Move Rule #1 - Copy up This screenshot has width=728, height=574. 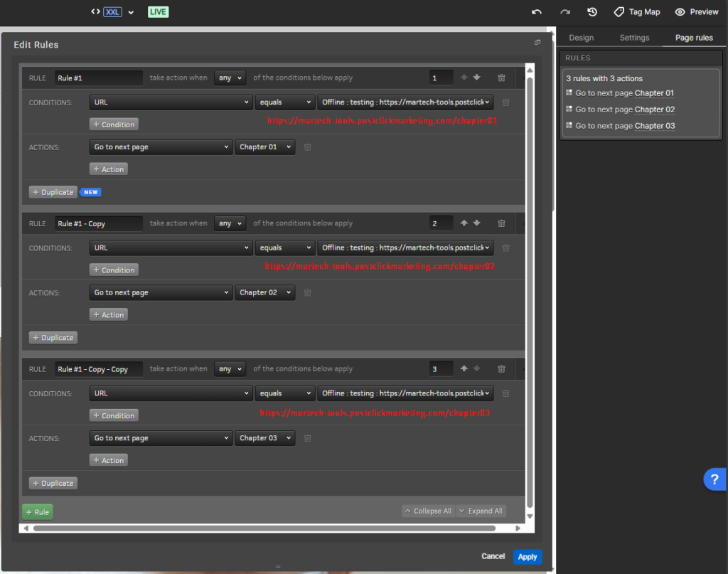pyautogui.click(x=464, y=223)
